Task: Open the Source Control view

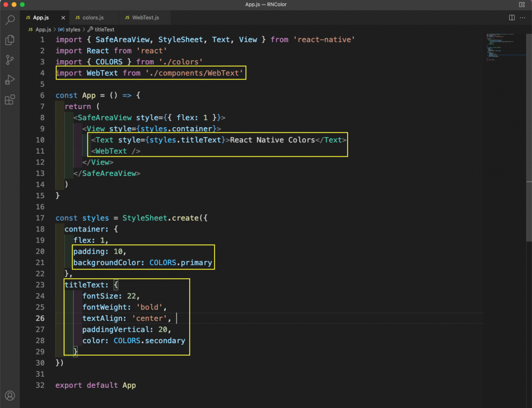Action: (10, 60)
